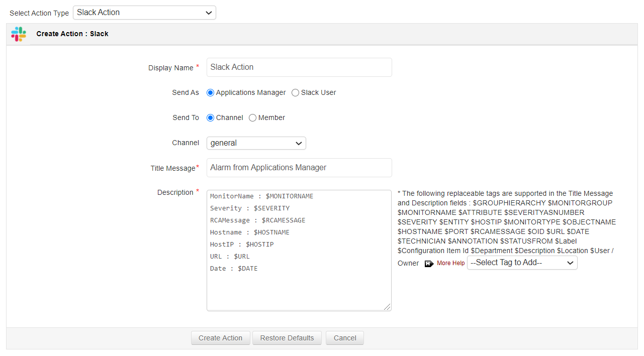Select the Applications Manager radio button

(210, 93)
